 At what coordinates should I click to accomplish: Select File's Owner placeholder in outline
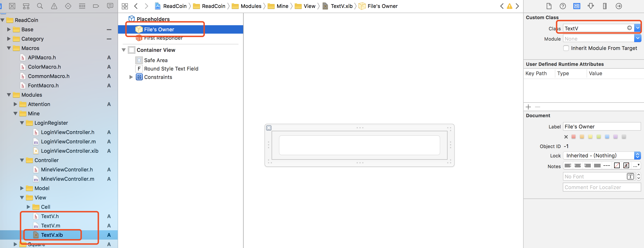coord(181,29)
